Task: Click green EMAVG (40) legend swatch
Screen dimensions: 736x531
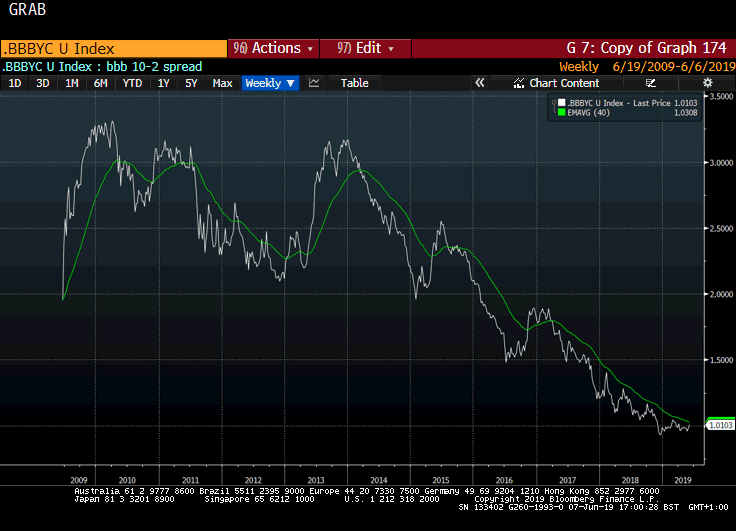Action: [x=561, y=113]
